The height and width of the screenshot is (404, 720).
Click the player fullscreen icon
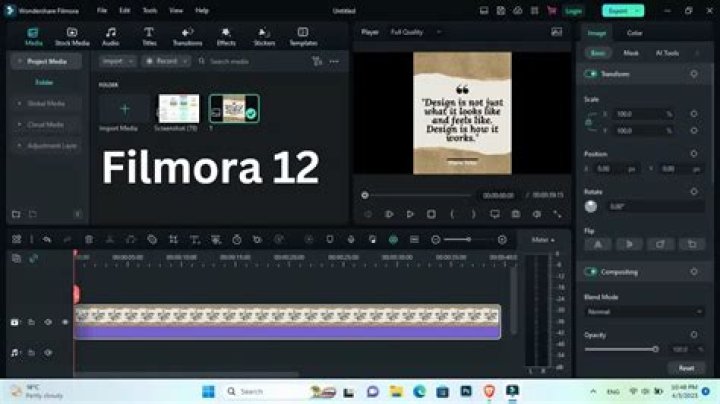tap(557, 214)
